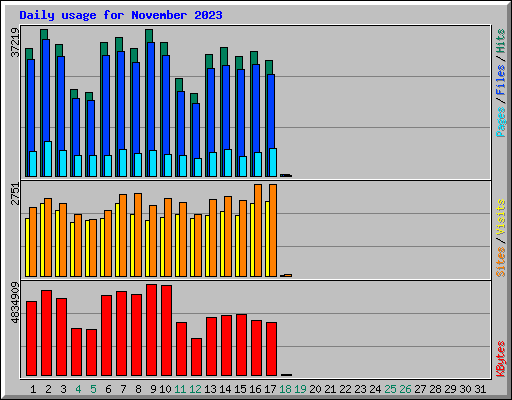
Task: Click day 27 on the x-axis
Action: tap(420, 389)
